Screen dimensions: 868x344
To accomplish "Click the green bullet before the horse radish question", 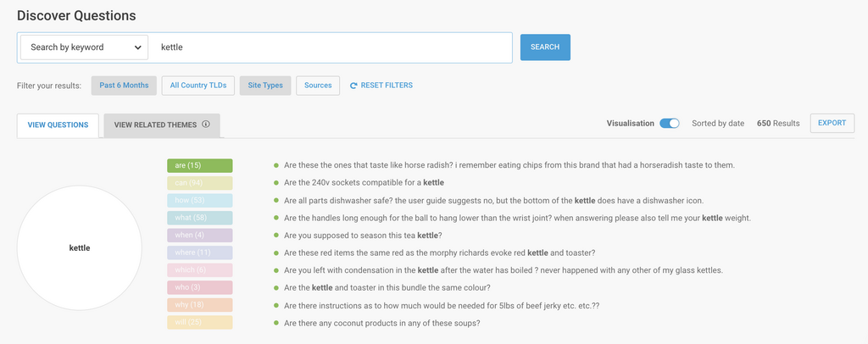I will 276,165.
